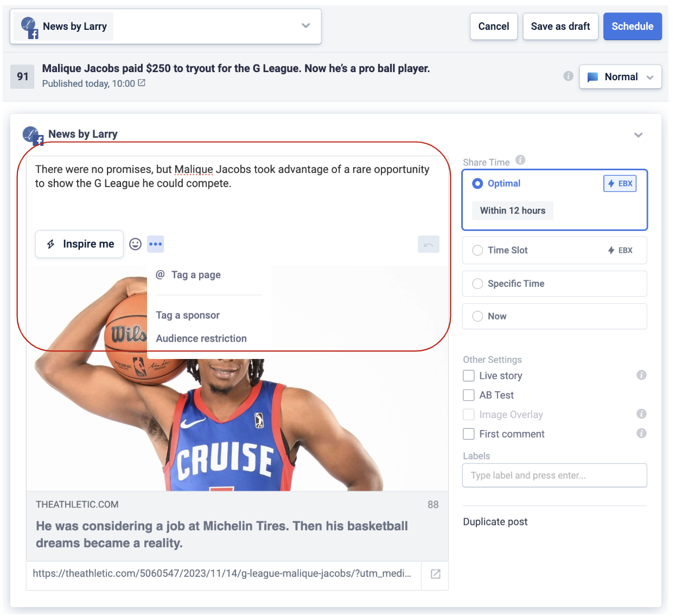675x616 pixels.
Task: Open the three-dots more options icon
Action: click(155, 244)
